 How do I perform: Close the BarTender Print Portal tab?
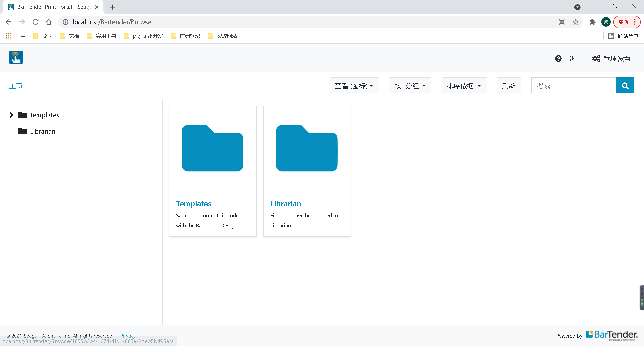[97, 7]
